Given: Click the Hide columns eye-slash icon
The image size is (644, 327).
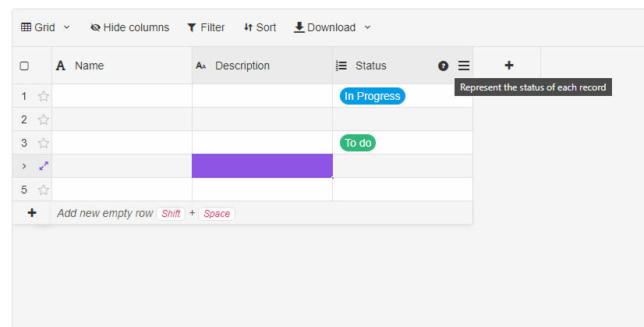Looking at the screenshot, I should 95,27.
